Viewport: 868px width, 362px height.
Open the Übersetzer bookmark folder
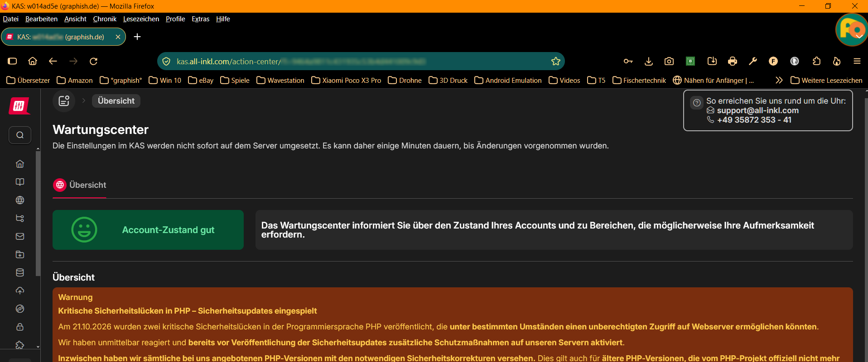pos(28,80)
